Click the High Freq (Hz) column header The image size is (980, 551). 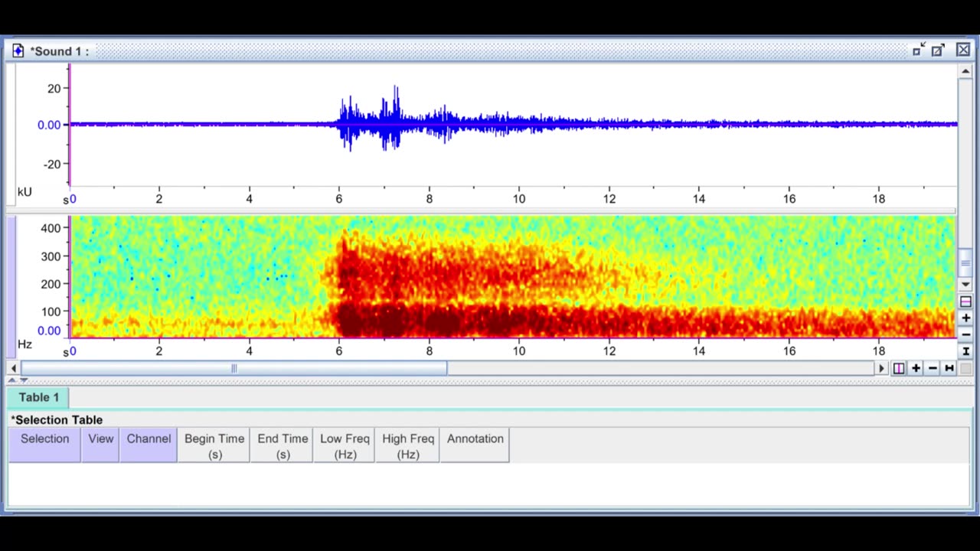click(x=408, y=445)
